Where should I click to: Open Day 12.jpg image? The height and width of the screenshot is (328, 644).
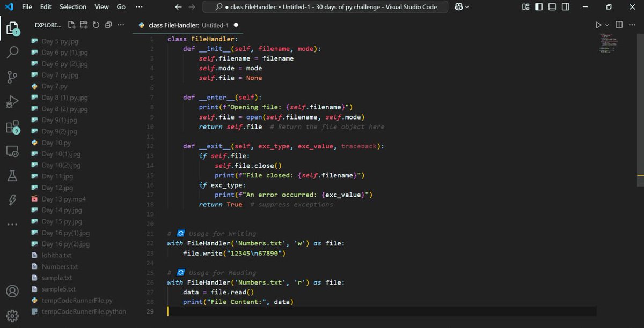(x=58, y=188)
